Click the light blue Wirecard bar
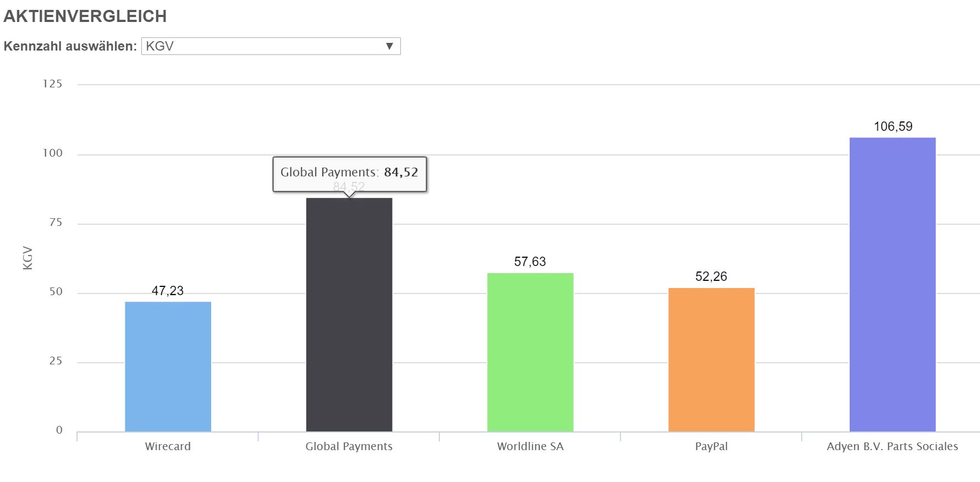 (168, 367)
